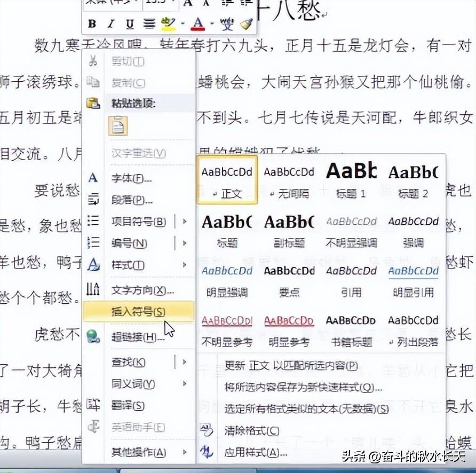
Task: Apply the 标题 1 style
Action: [x=351, y=180]
